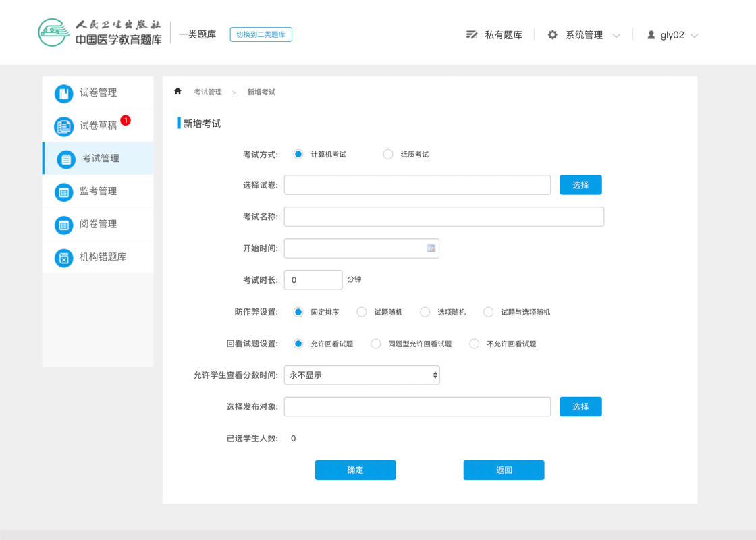Click the 考试名称 input field
This screenshot has width=756, height=540.
443,217
